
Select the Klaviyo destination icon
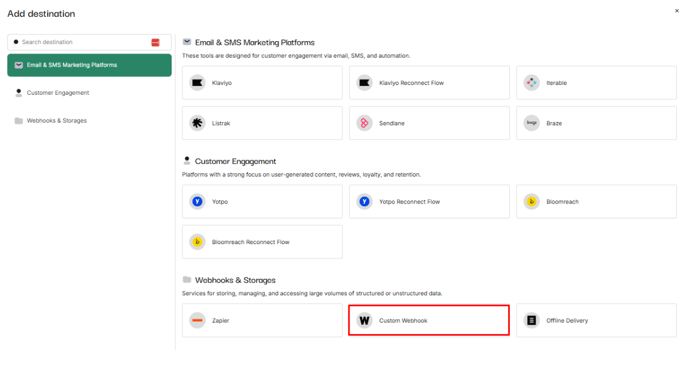pyautogui.click(x=197, y=82)
